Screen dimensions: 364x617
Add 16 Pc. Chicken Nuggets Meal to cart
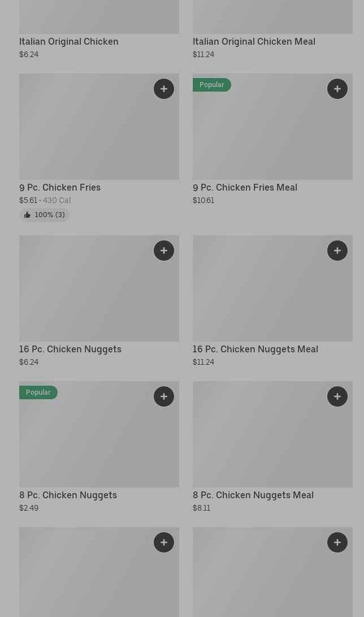point(337,251)
